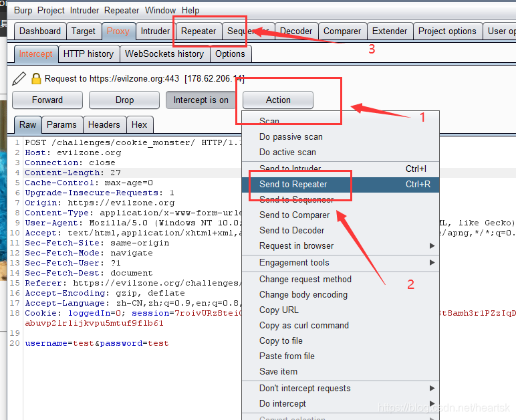Viewport: 516px width, 420px height.
Task: Click the pencil edit icon beside request target
Action: [19, 79]
